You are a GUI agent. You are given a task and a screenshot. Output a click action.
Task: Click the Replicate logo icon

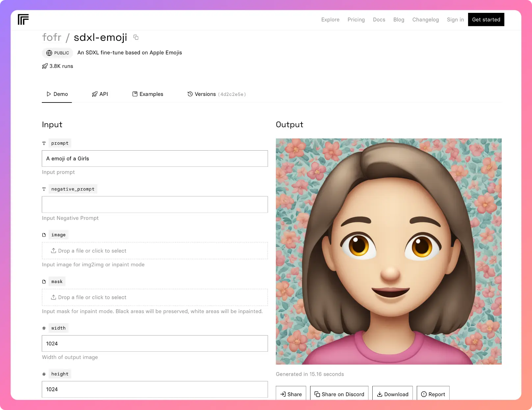click(23, 19)
